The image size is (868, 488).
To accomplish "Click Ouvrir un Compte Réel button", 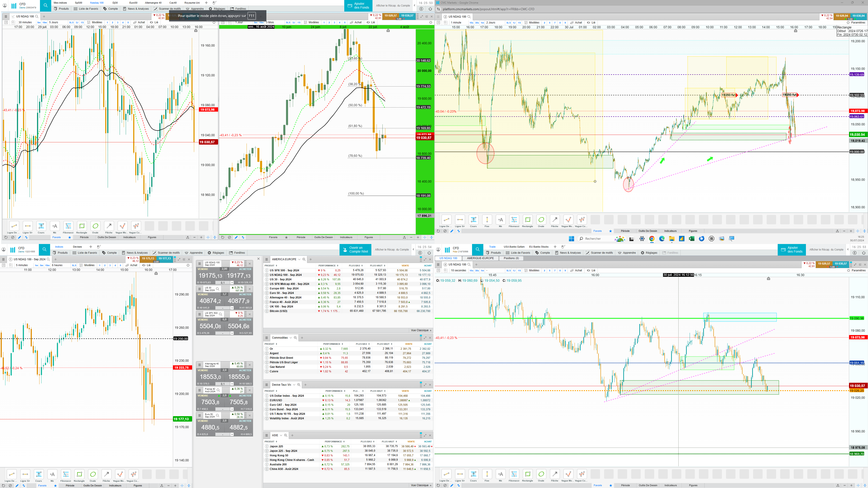I will [x=356, y=250].
